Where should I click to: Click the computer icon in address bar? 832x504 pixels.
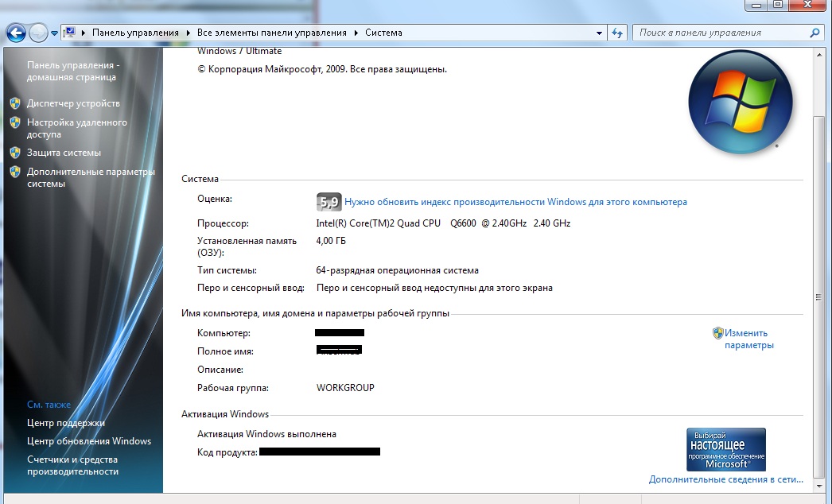[x=69, y=33]
